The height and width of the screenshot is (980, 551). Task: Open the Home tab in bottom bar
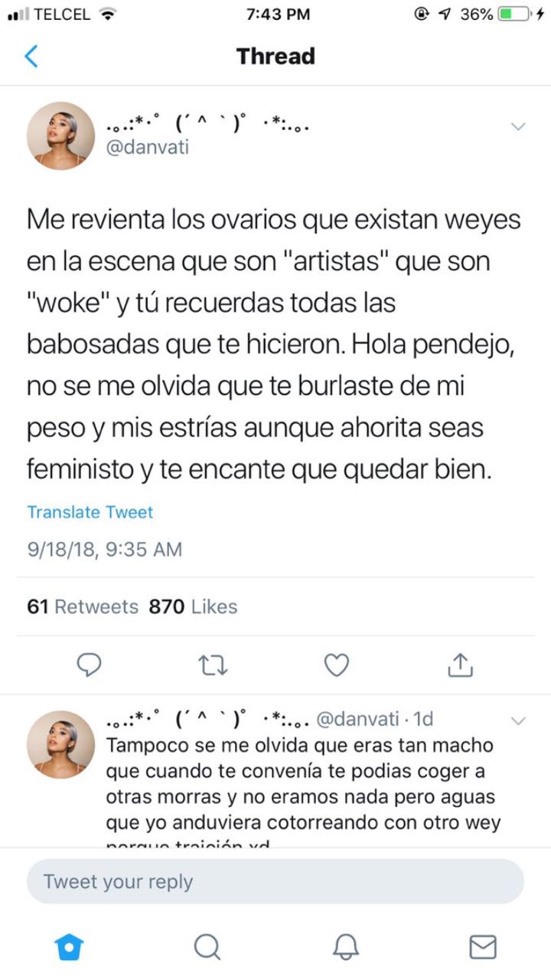coord(69,948)
